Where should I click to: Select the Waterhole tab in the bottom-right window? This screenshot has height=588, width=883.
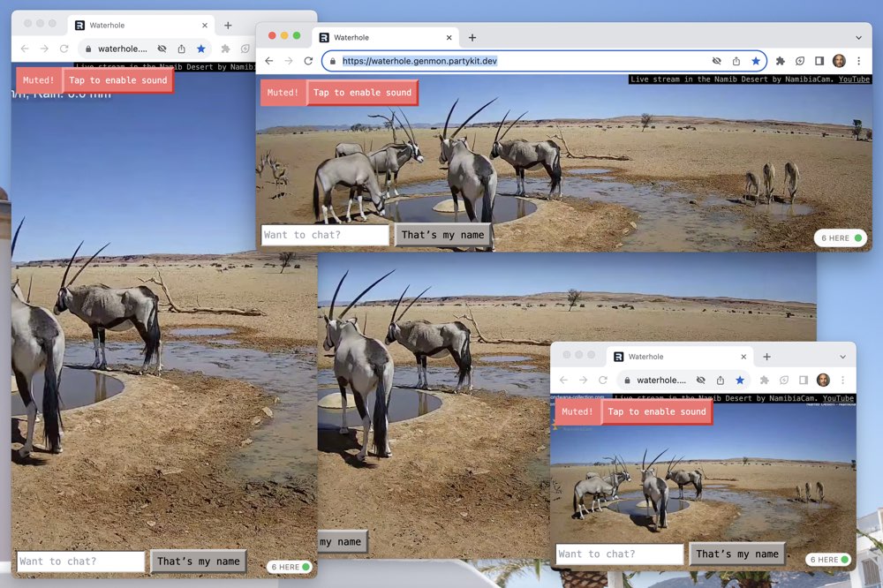[680, 357]
